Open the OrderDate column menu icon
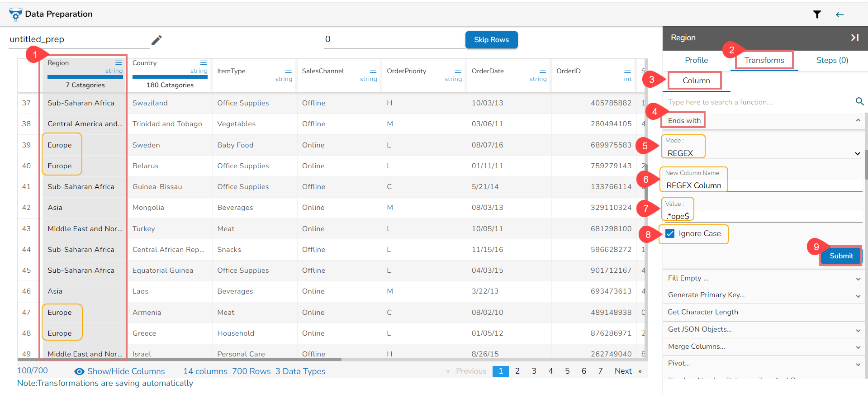 pyautogui.click(x=542, y=71)
